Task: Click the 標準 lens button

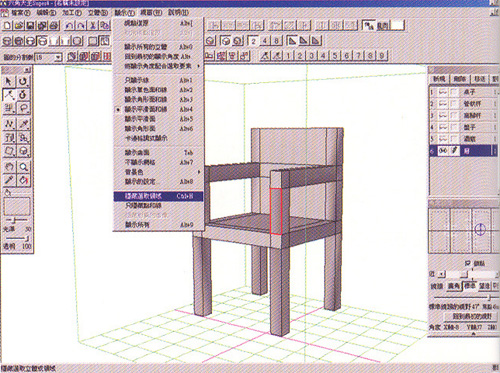Action: tap(470, 286)
